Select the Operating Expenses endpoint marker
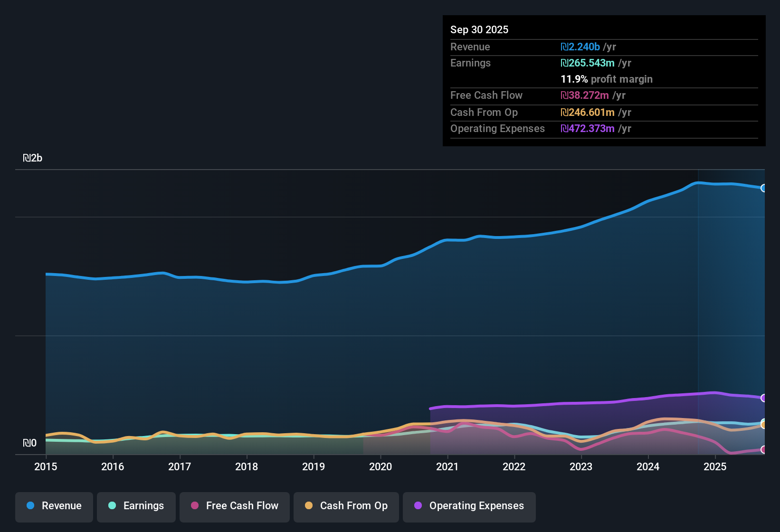 pos(764,398)
